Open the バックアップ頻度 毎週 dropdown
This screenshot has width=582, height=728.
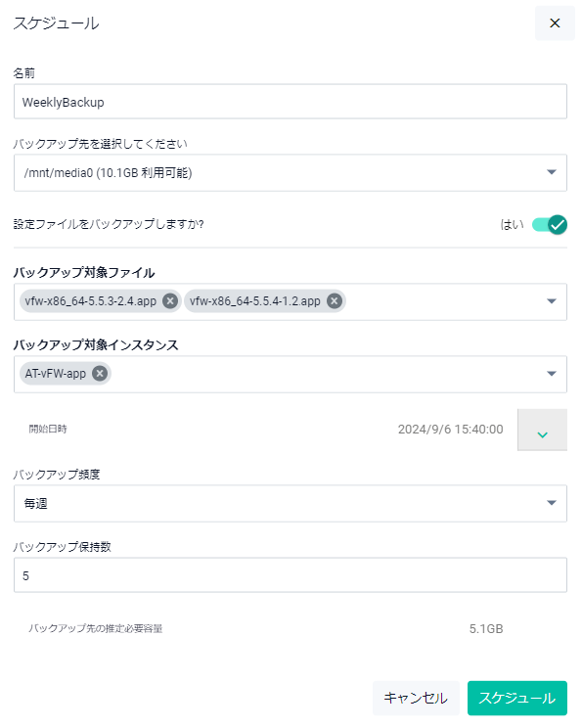click(291, 503)
